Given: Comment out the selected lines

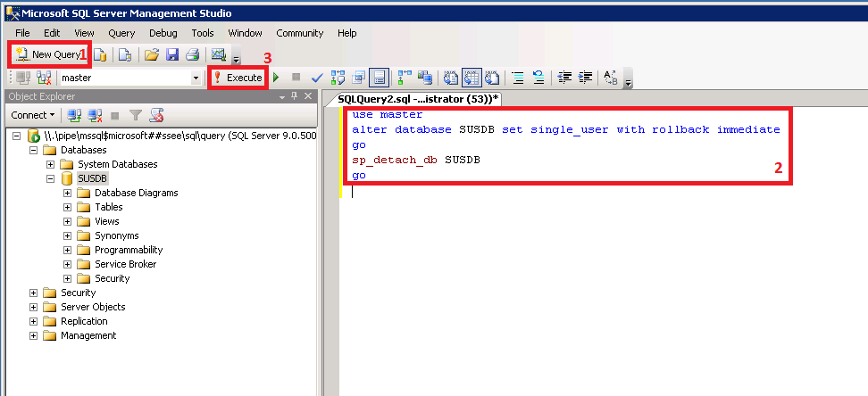Looking at the screenshot, I should [x=518, y=78].
